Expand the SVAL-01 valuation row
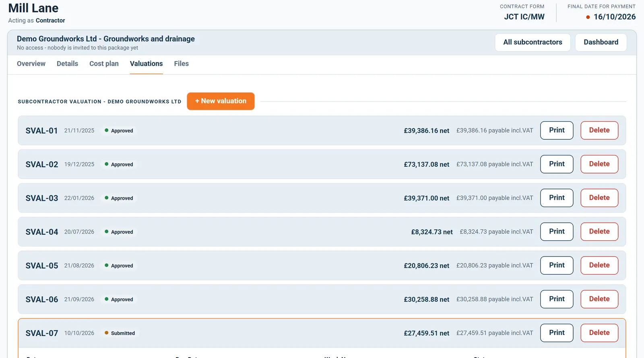The image size is (644, 358). [x=322, y=130]
